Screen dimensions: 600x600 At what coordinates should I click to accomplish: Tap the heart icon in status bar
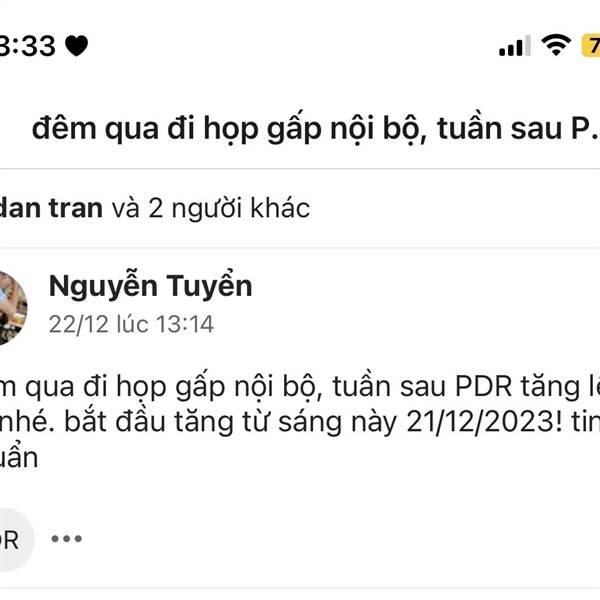pos(77,46)
